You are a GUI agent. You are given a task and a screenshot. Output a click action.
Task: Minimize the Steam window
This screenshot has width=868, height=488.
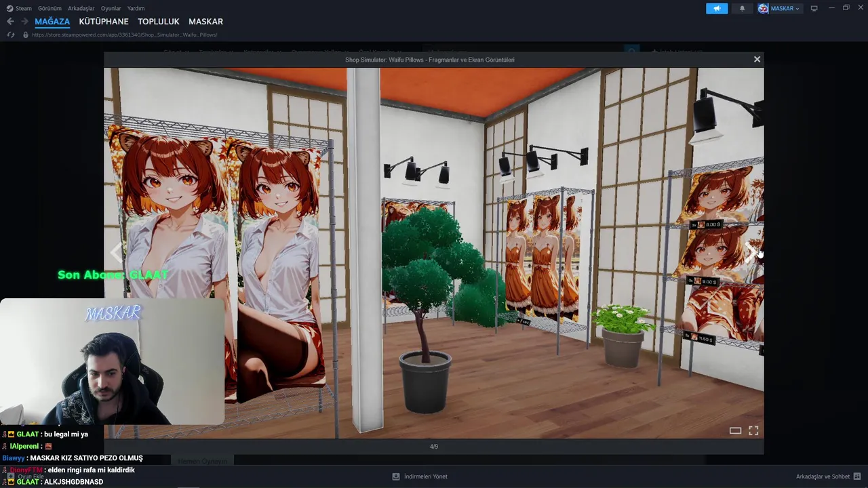point(831,8)
